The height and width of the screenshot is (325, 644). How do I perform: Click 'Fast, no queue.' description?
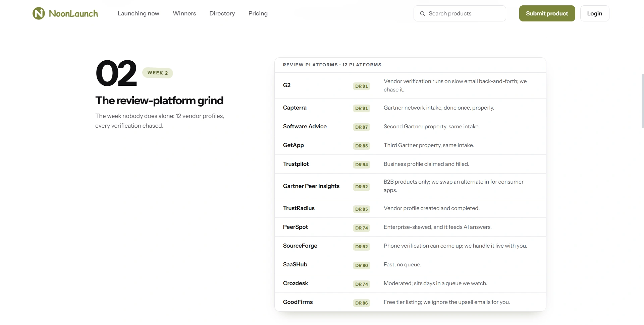point(402,264)
